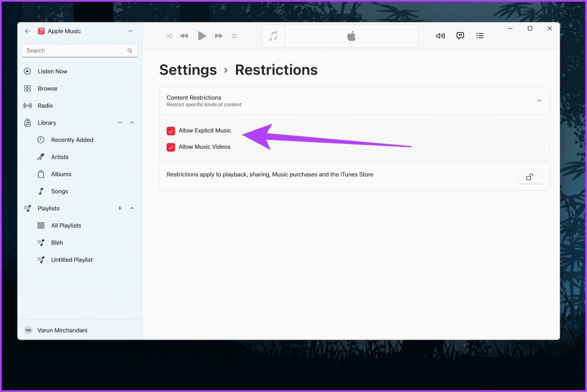Image resolution: width=587 pixels, height=392 pixels.
Task: Collapse the Library section chevron
Action: pyautogui.click(x=132, y=123)
